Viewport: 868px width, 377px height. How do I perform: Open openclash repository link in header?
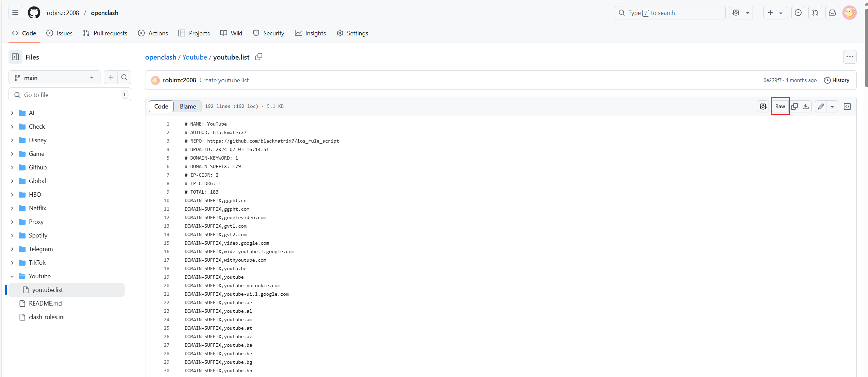pos(105,13)
